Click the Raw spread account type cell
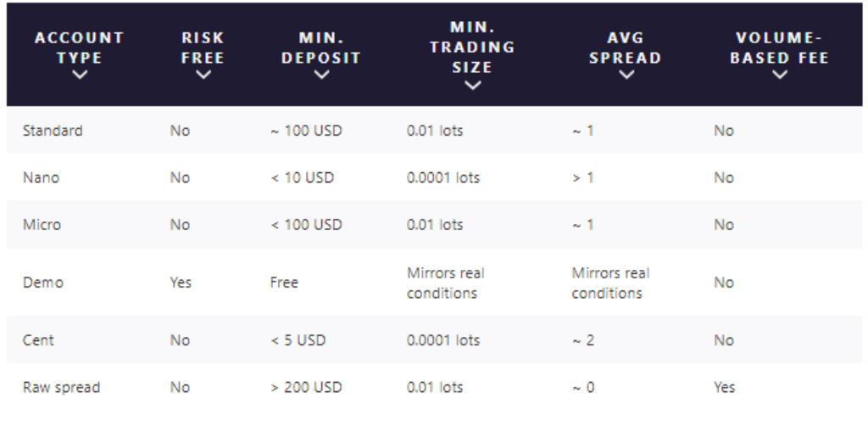The width and height of the screenshot is (868, 426). click(61, 387)
